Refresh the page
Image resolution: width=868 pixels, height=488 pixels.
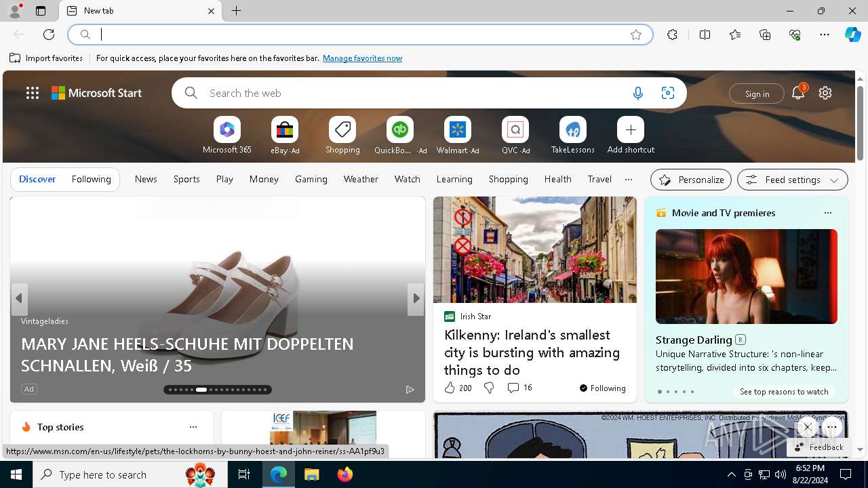click(x=49, y=35)
